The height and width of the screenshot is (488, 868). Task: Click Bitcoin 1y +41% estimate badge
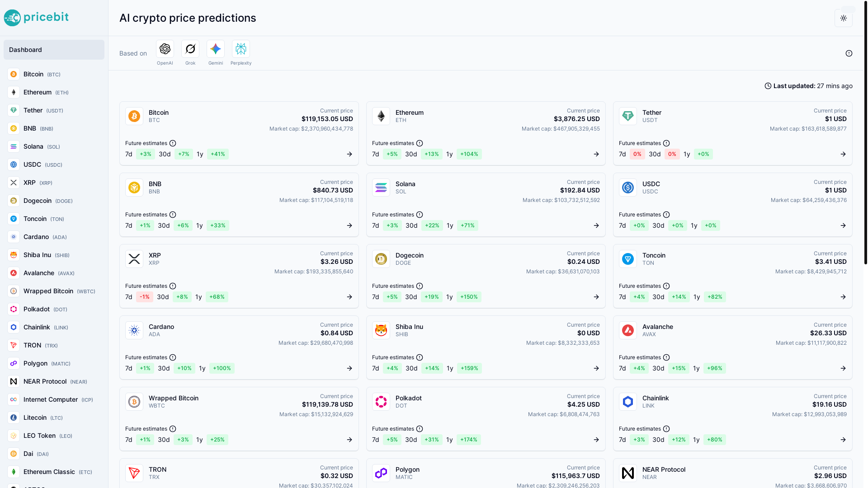[x=218, y=154]
